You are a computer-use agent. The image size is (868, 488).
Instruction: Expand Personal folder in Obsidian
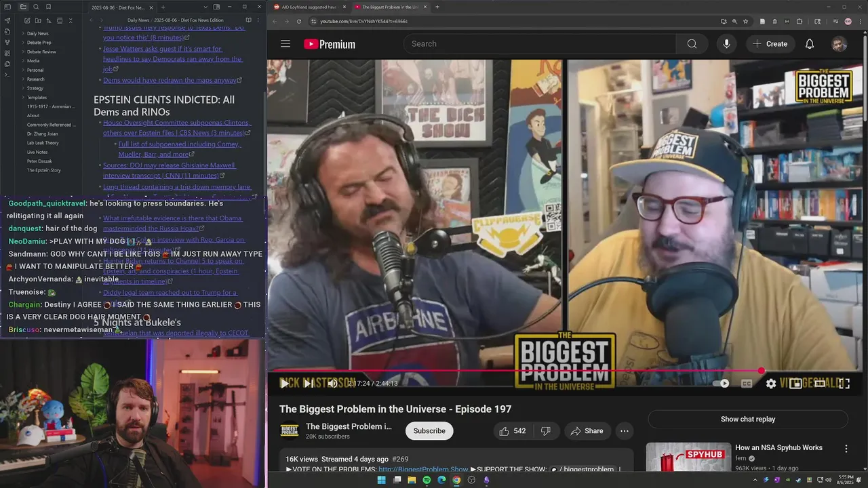click(x=35, y=70)
